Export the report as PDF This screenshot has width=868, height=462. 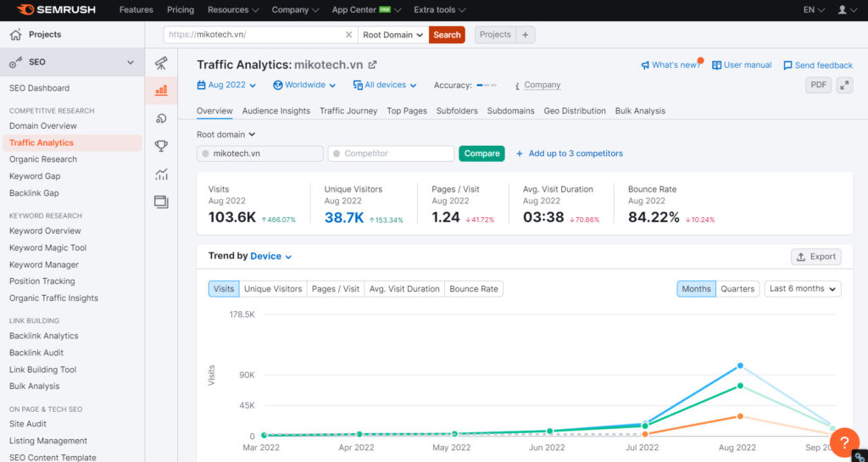818,86
